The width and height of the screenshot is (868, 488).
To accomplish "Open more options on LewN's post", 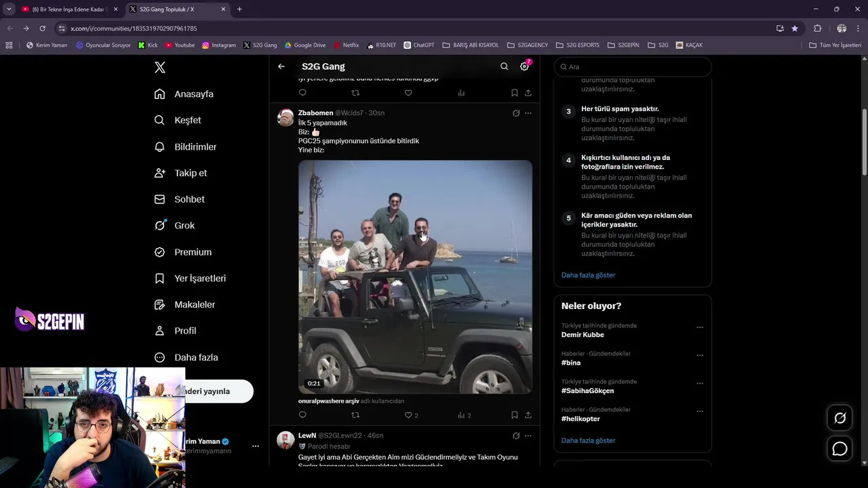I will [528, 436].
